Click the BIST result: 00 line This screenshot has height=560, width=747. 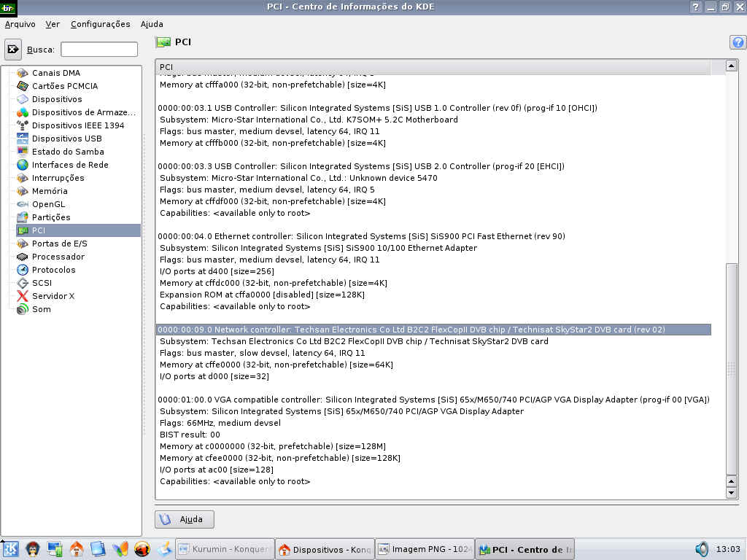(x=190, y=435)
